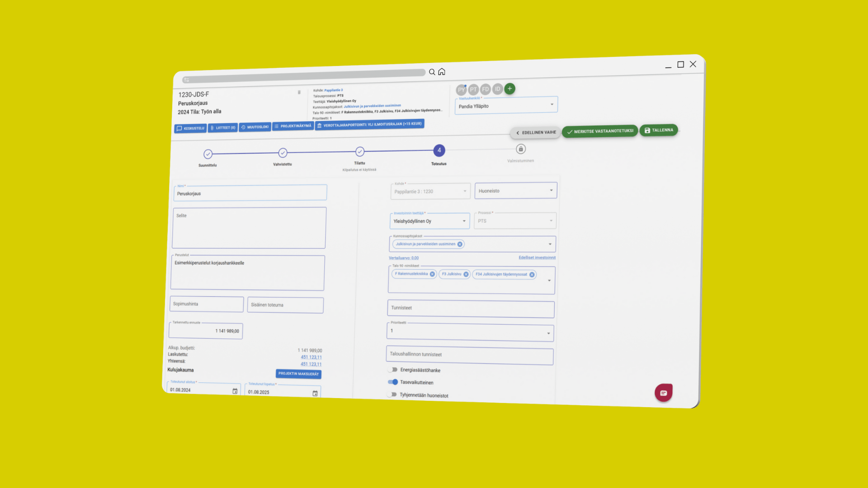
Task: Click Merkitse vastaanotetuksi button
Action: (x=600, y=131)
